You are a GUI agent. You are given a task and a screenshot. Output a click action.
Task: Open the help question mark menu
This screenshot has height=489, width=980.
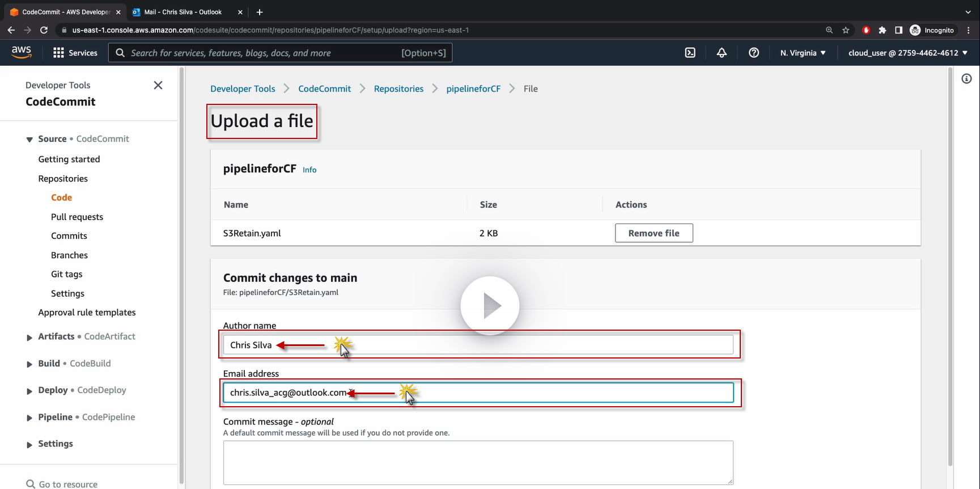[754, 53]
